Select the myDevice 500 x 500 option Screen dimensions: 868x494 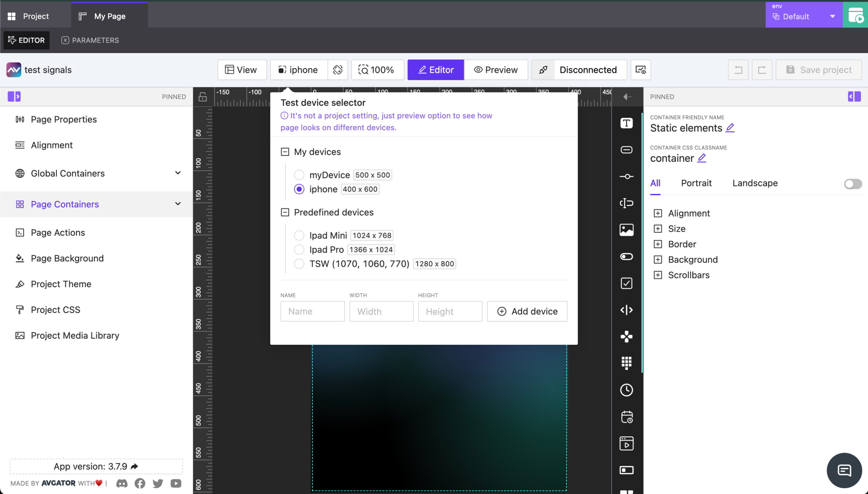tap(299, 175)
